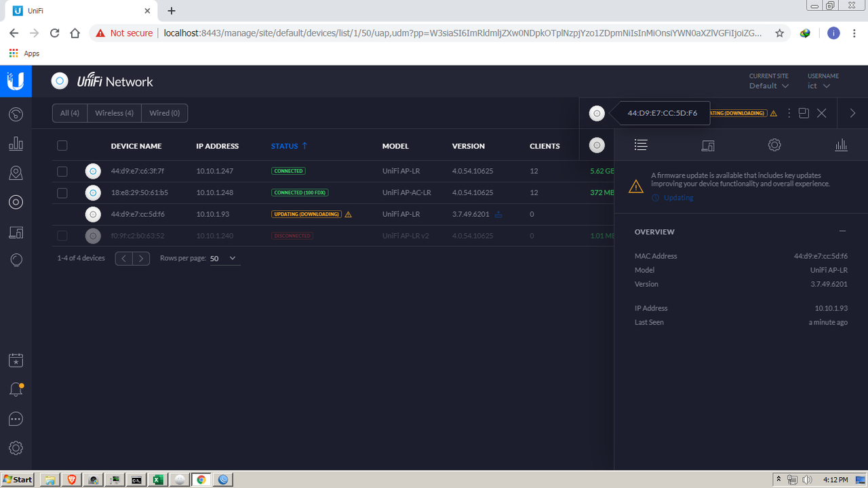The height and width of the screenshot is (488, 868).
Task: Open the Dashboard icon in left sidebar
Action: pyautogui.click(x=16, y=114)
